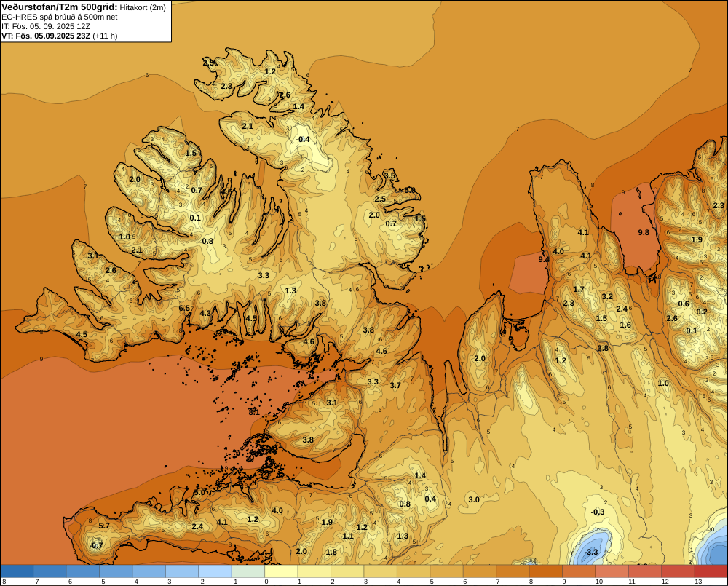Image resolution: width=728 pixels, height=586 pixels.
Task: Click the 3.0 temperature value on the map
Action: [x=474, y=499]
